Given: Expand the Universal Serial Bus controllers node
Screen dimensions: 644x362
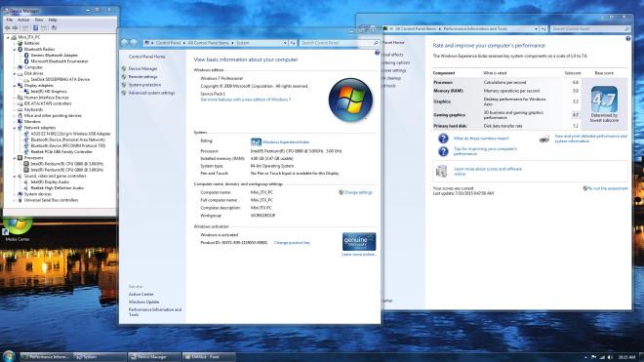Looking at the screenshot, I should click(15, 200).
